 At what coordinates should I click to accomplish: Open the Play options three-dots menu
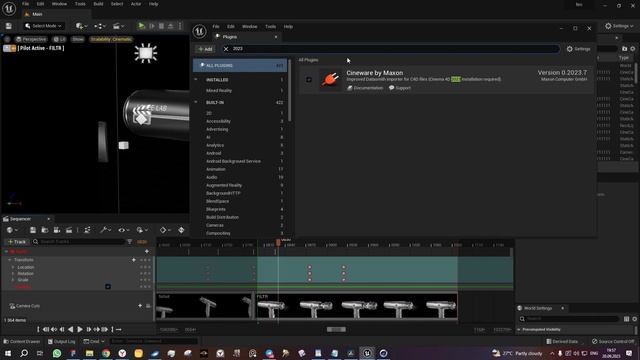click(180, 26)
